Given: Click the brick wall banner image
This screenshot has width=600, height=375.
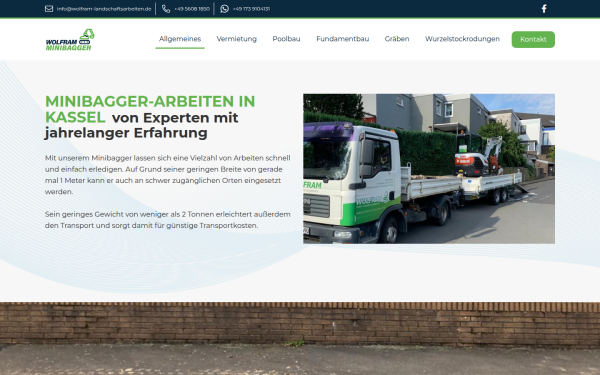Looking at the screenshot, I should click(300, 338).
